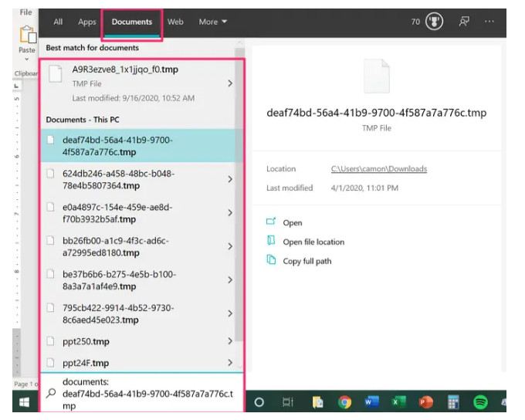This screenshot has width=525, height=420.
Task: Open PowerPoint from the taskbar
Action: click(425, 402)
